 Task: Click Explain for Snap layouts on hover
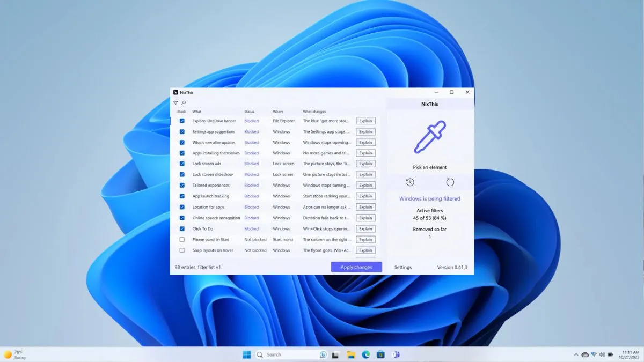point(365,250)
